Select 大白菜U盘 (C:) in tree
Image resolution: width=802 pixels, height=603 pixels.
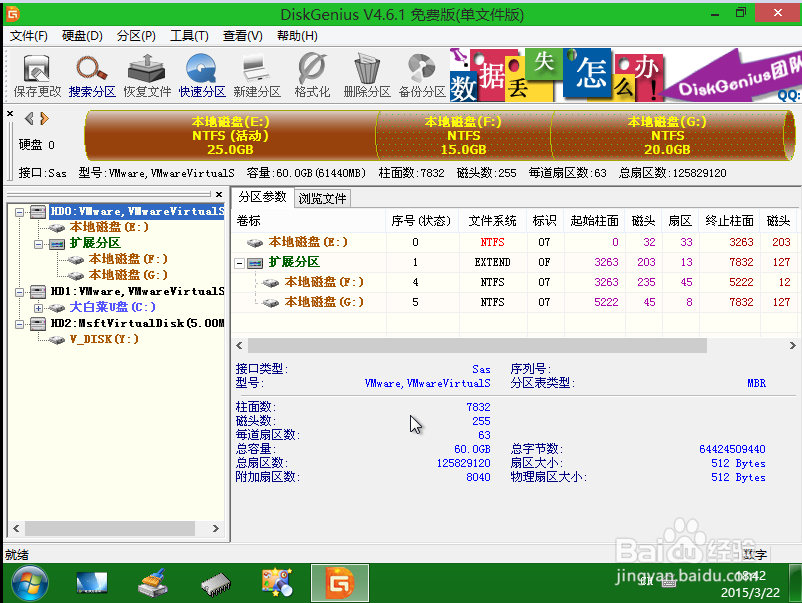click(113, 307)
